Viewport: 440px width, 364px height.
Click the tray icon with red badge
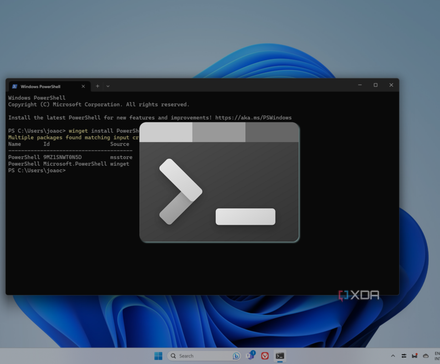tap(415, 356)
